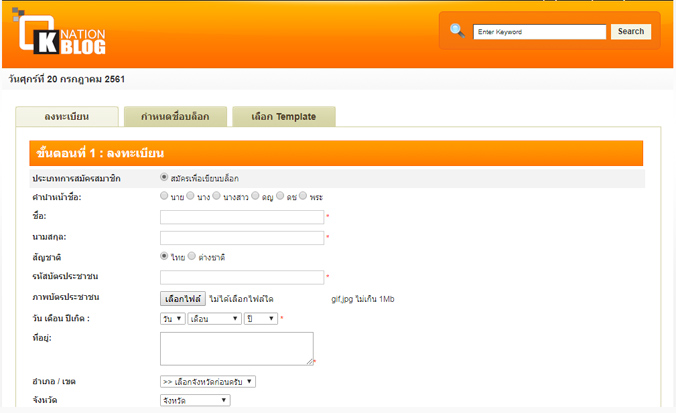Click the เลือกไฟล์ file upload button
676x413 pixels.
coord(183,298)
